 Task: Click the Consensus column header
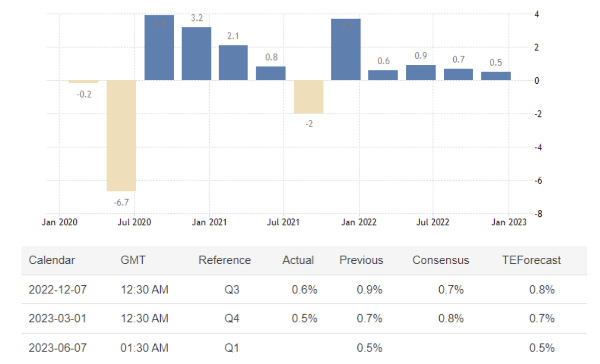click(x=441, y=260)
